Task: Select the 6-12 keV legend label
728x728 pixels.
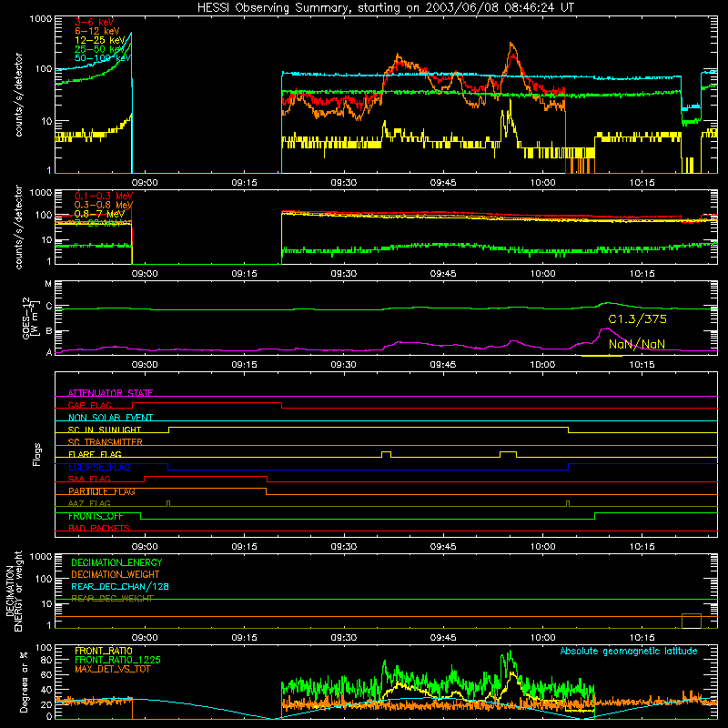Action: pos(97,31)
